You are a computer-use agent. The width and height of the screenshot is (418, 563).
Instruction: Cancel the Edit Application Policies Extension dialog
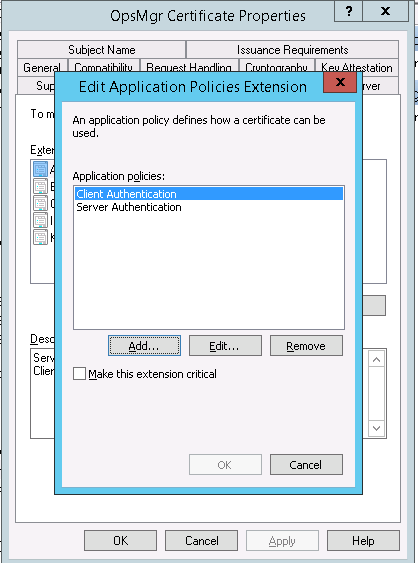point(306,465)
